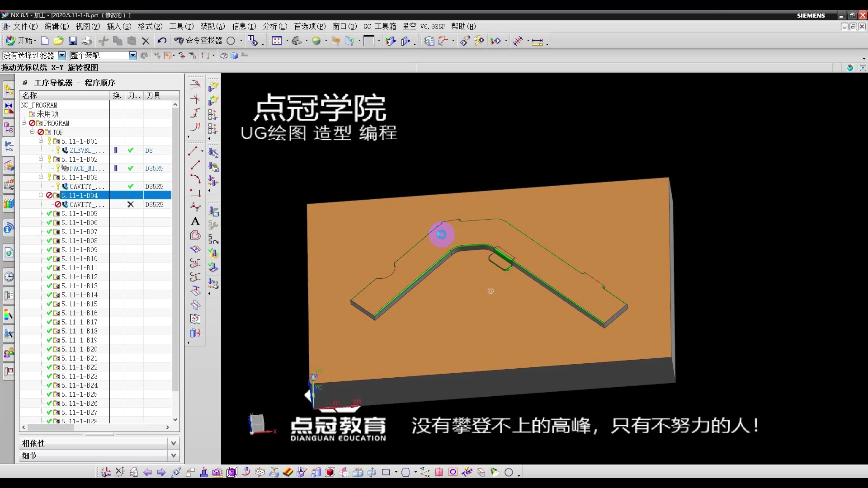
Task: Open the 插入(S) menu
Action: pos(119,27)
